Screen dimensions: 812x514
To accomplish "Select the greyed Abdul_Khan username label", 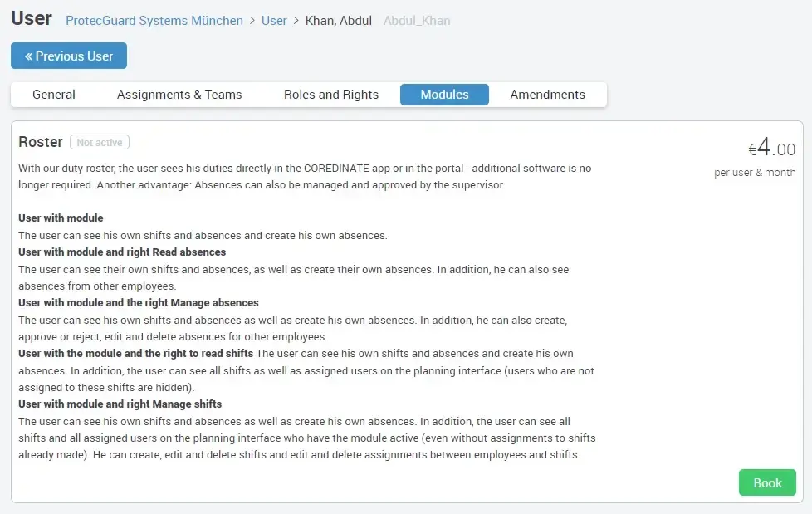I will 417,21.
